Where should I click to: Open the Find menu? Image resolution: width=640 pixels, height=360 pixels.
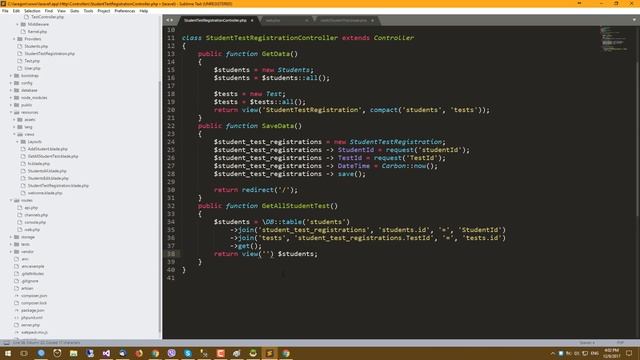(49, 11)
